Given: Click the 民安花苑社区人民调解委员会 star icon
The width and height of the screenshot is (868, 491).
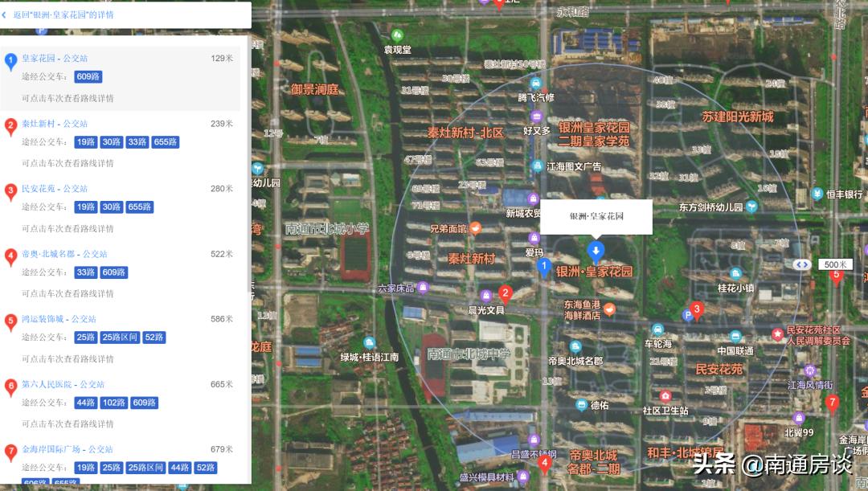Looking at the screenshot, I should (x=778, y=333).
